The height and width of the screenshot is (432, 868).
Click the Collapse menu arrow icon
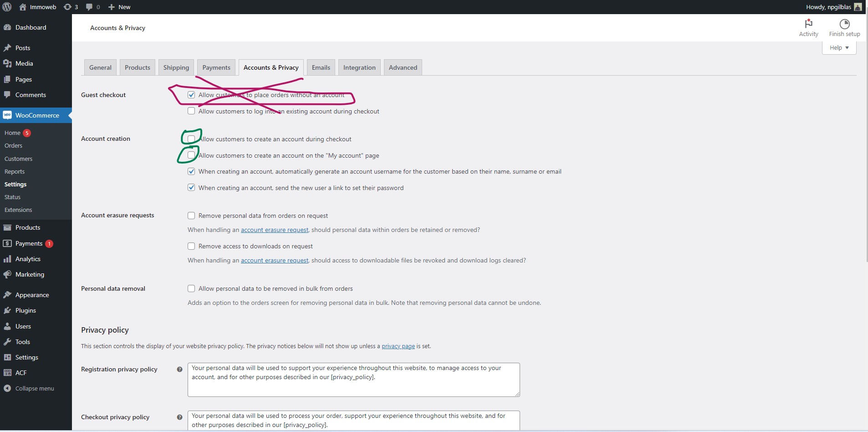pos(7,388)
